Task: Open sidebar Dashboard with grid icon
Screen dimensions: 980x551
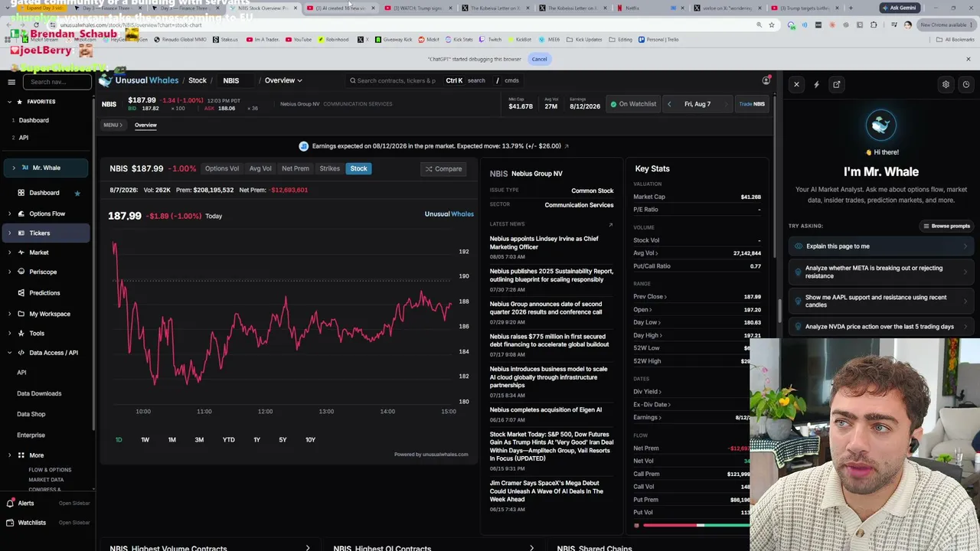Action: coord(44,193)
